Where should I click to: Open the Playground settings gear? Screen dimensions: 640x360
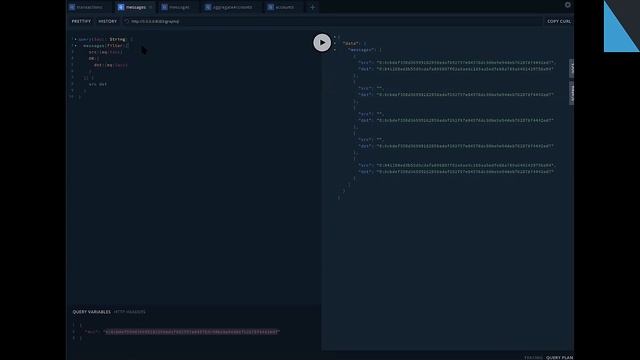click(567, 5)
